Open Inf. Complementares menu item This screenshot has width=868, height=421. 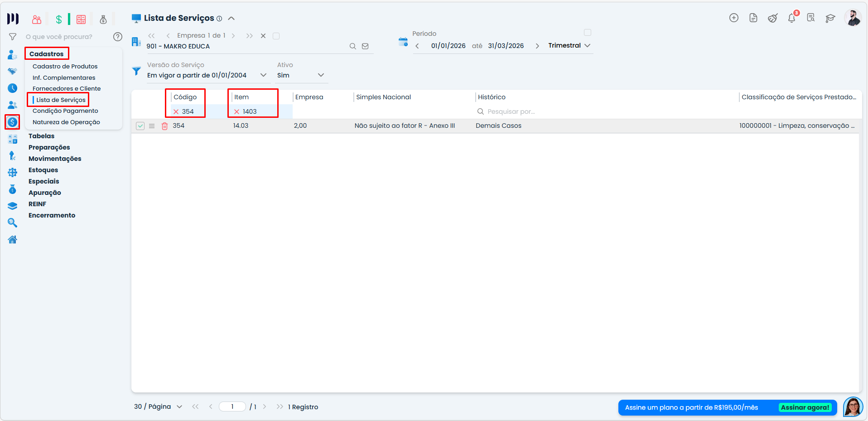pos(64,77)
